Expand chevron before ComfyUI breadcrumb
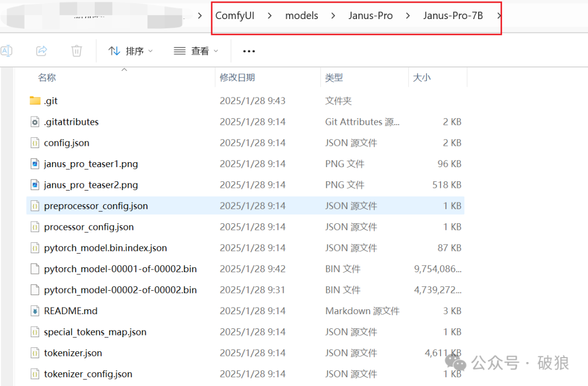 click(x=200, y=16)
